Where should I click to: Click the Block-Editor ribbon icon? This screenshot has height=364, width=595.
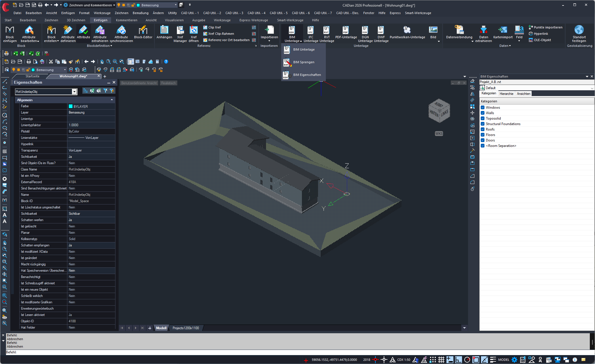pyautogui.click(x=143, y=30)
